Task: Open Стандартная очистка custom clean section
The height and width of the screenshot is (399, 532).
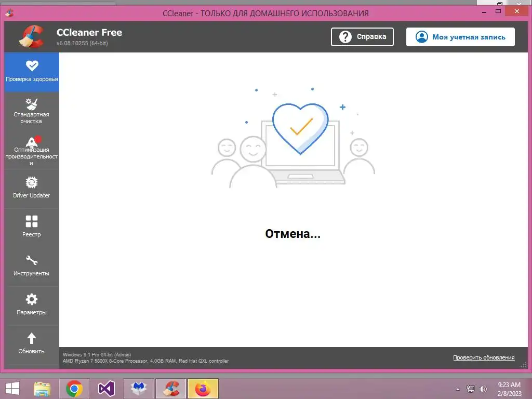Action: point(32,111)
